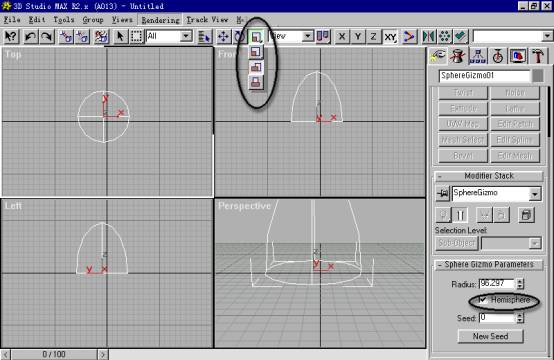554x360 pixels.
Task: Select the Select and Rotate tool
Action: pyautogui.click(x=239, y=36)
